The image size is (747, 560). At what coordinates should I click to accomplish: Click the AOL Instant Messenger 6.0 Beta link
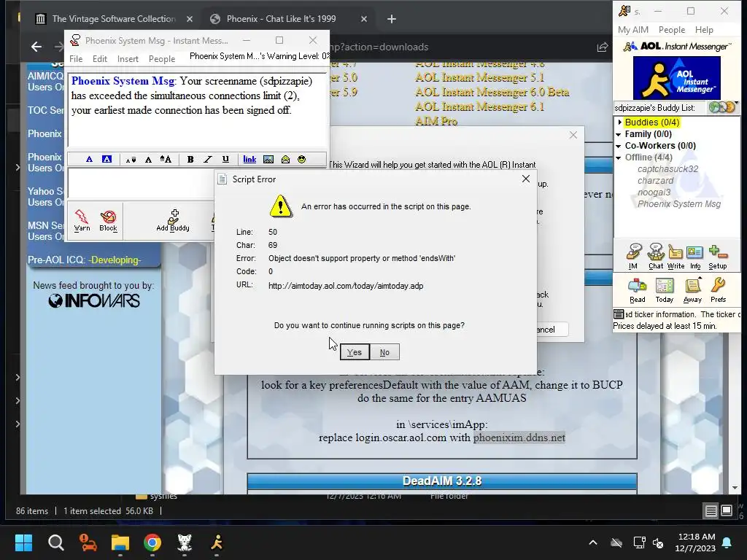(492, 92)
